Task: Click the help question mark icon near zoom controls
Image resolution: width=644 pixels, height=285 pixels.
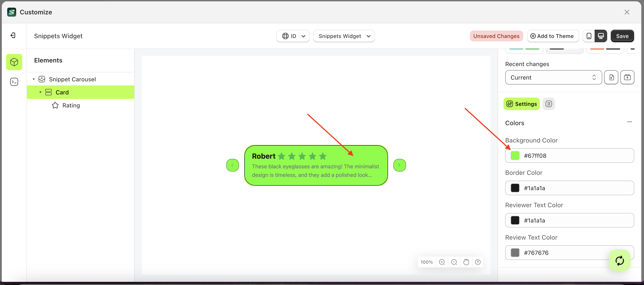Action: click(x=478, y=262)
